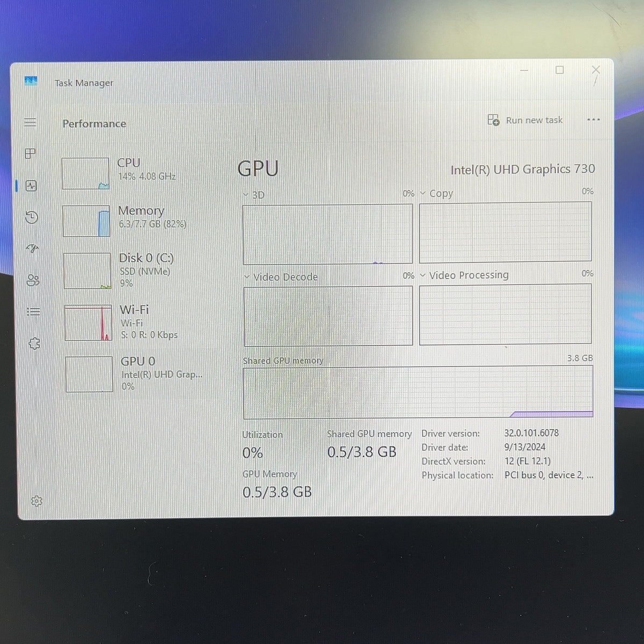
Task: Open the Services page icon
Action: (34, 343)
